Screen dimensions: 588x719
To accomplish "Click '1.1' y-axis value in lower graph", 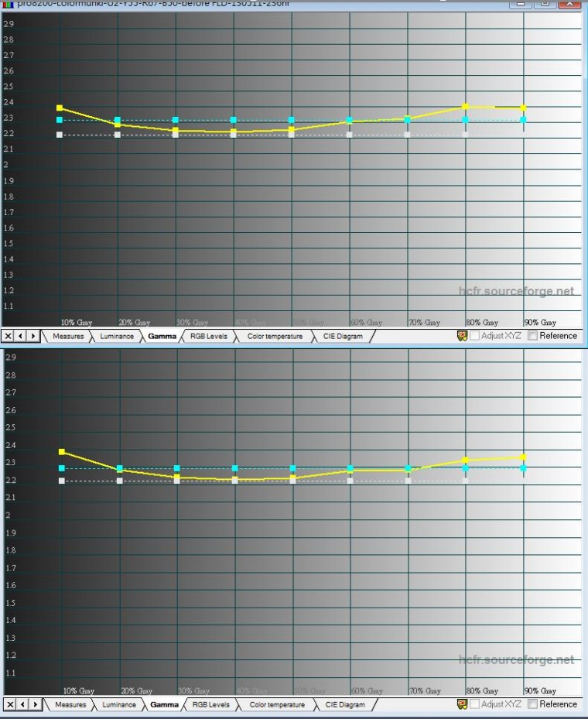I will (x=11, y=673).
